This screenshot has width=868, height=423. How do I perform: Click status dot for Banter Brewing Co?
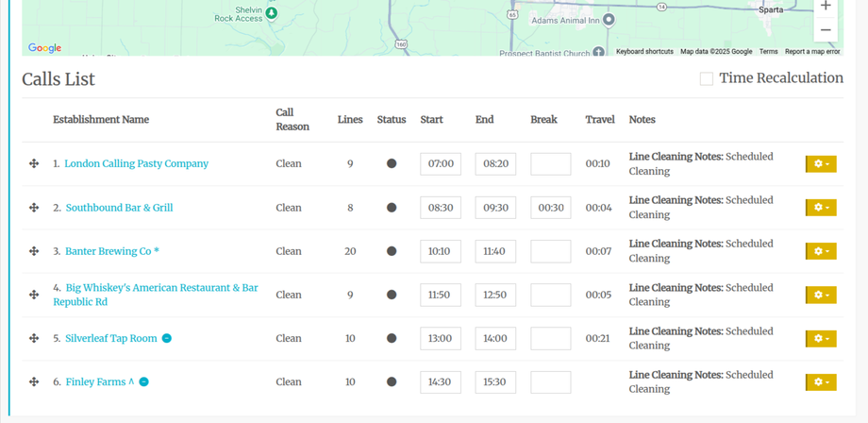pos(392,251)
